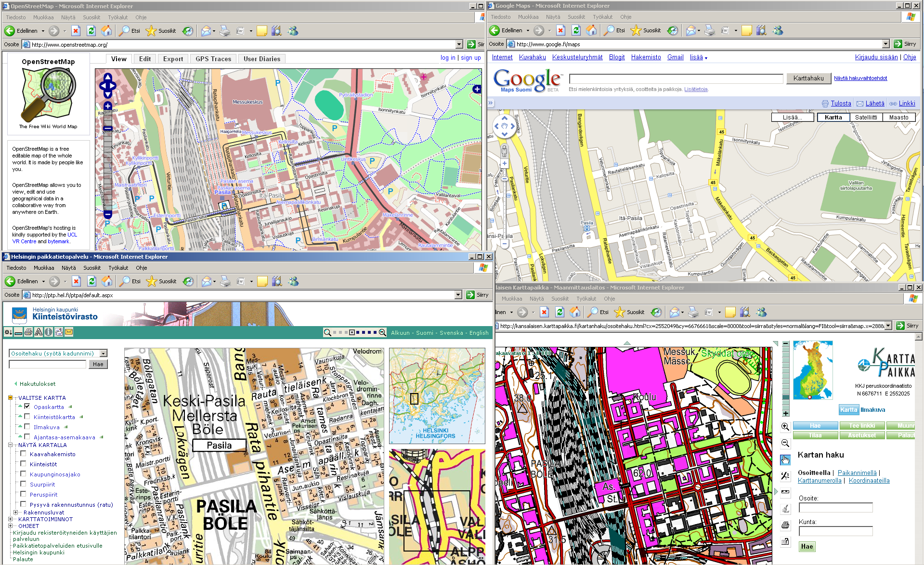The height and width of the screenshot is (565, 924).
Task: Expand the Rakennusluvat tree node
Action: tap(15, 512)
